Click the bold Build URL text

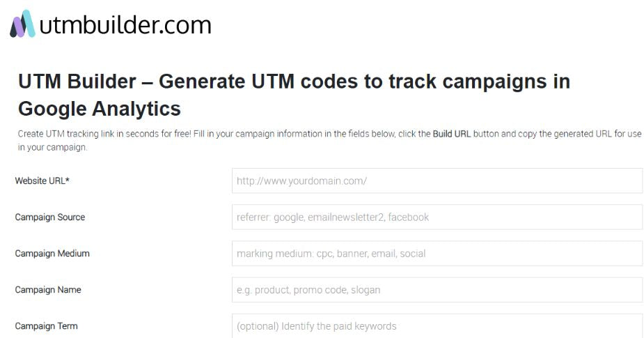(x=452, y=134)
